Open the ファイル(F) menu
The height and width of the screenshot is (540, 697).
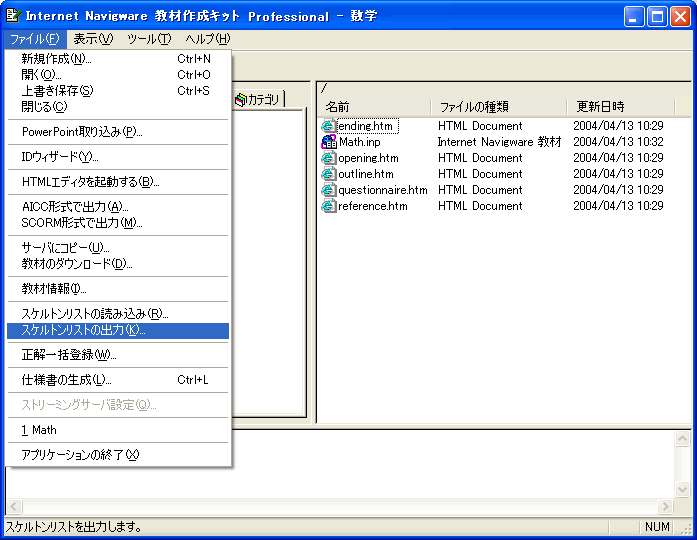click(x=35, y=39)
